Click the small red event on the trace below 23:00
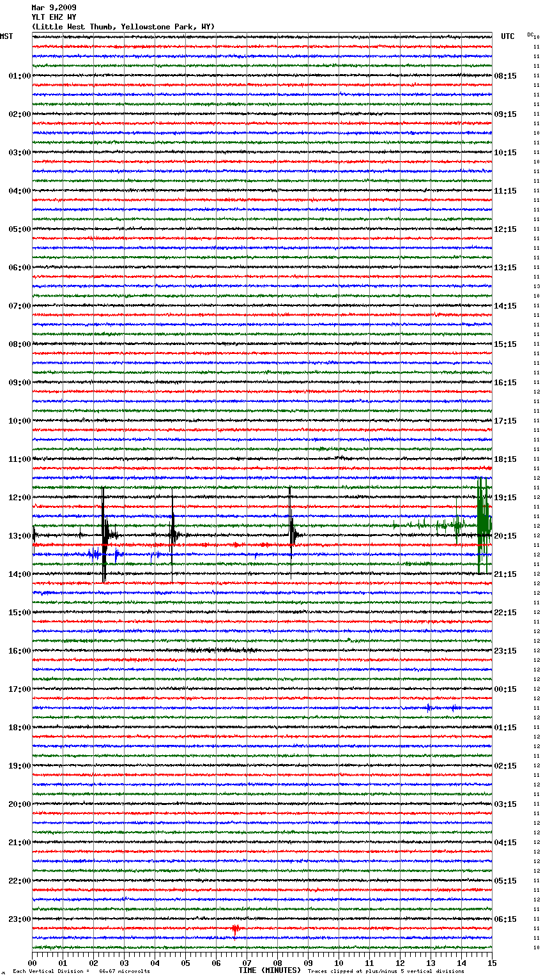Image resolution: width=543 pixels, height=980 pixels. point(235,929)
